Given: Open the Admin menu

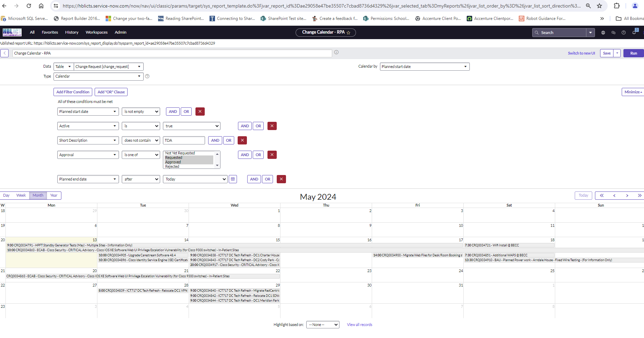Looking at the screenshot, I should click(x=120, y=32).
